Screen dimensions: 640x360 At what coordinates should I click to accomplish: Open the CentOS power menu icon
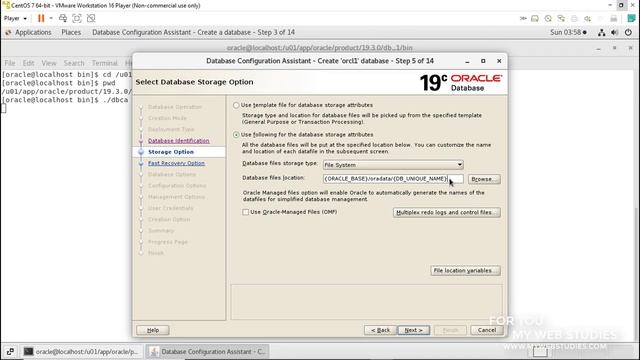click(628, 33)
